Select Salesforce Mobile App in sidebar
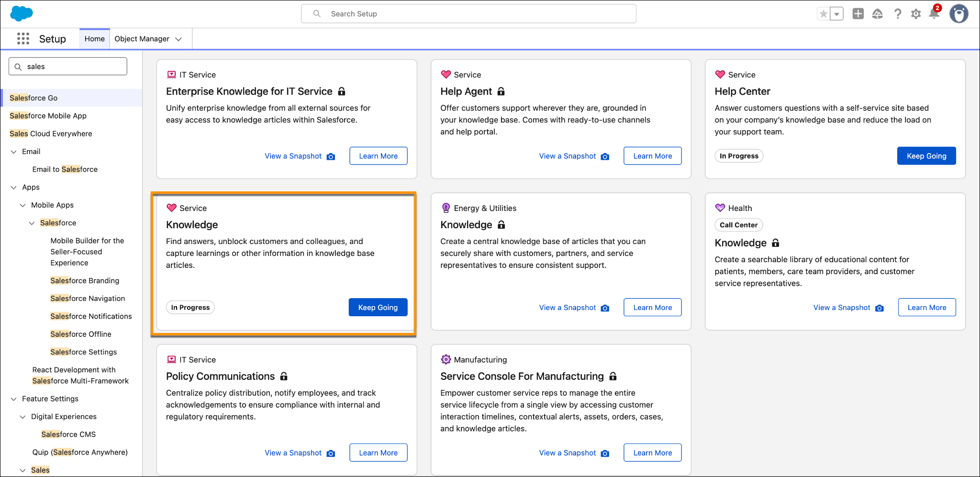This screenshot has width=980, height=477. pos(48,116)
